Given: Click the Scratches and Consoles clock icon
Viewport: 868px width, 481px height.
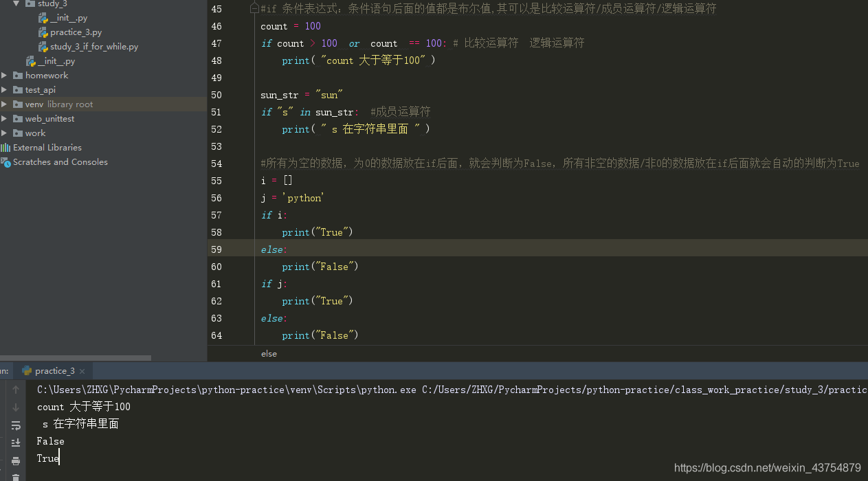Looking at the screenshot, I should 5,162.
